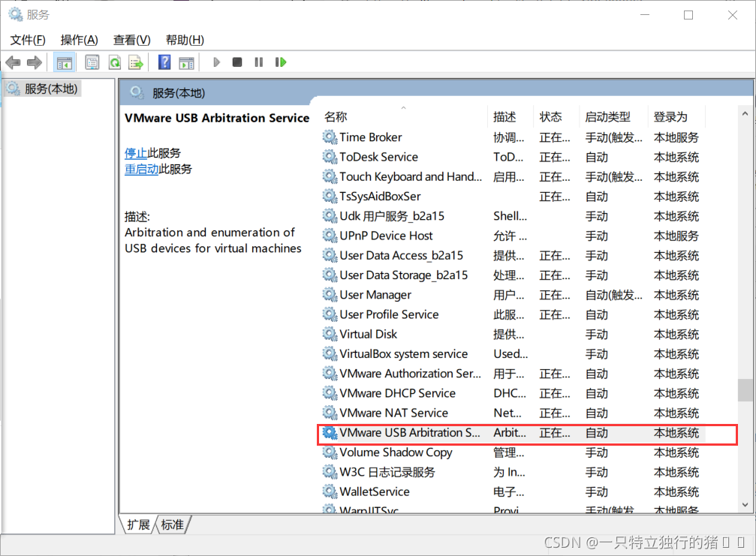Open the 查看(V) menu
756x556 pixels.
pos(131,40)
